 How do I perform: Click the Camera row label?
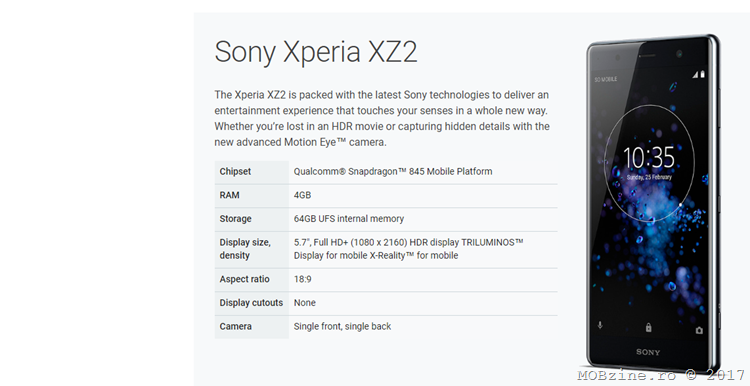pos(235,326)
